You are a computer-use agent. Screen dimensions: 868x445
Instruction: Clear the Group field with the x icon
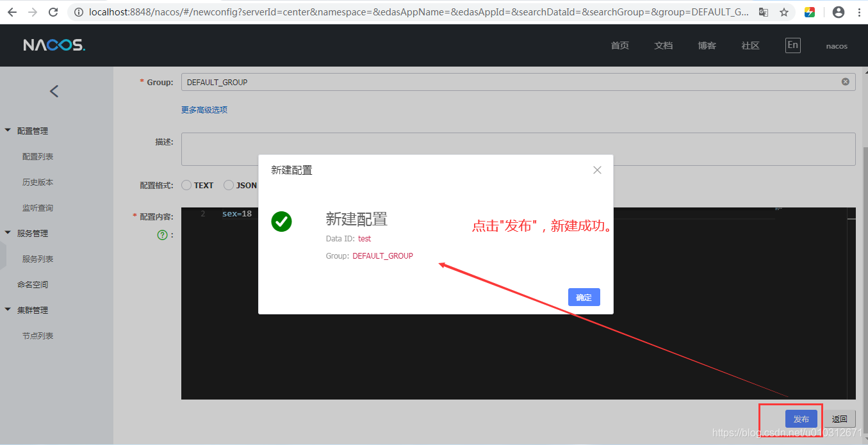coord(845,82)
